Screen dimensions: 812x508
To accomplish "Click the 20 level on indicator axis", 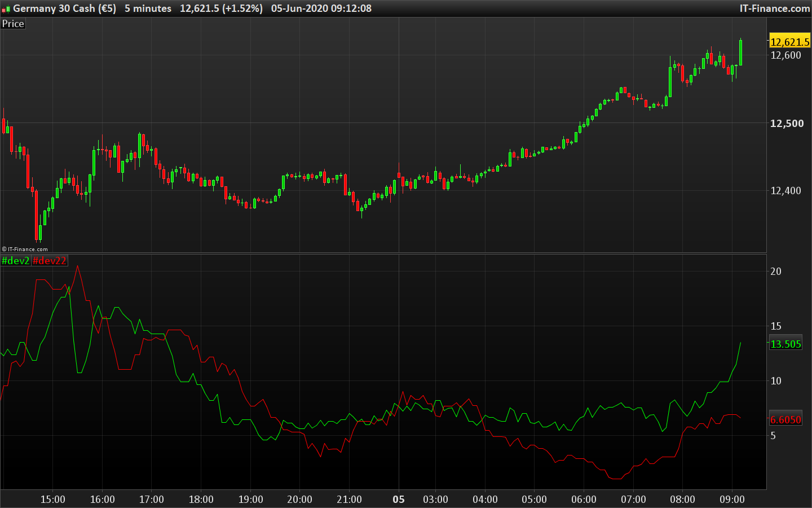I will coord(776,271).
